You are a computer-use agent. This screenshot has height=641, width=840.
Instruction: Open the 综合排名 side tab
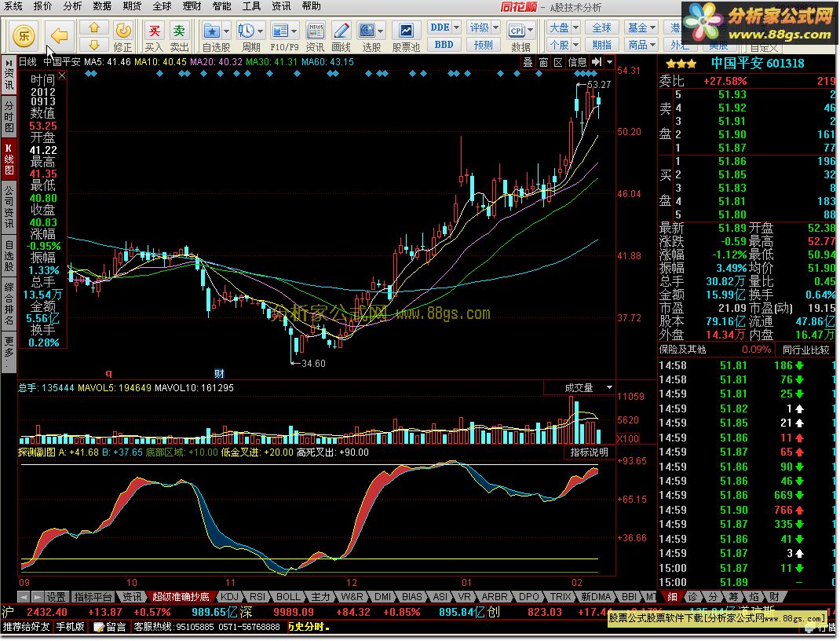coord(9,303)
